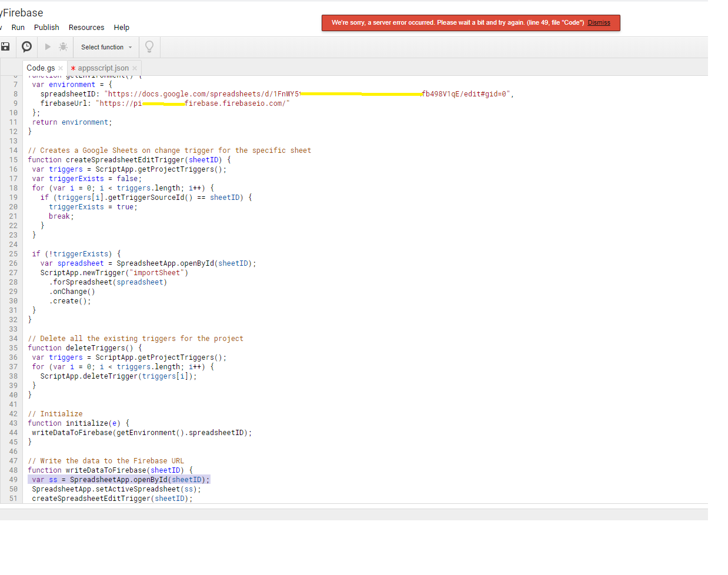Open project version history
This screenshot has height=575, width=728.
pos(27,46)
